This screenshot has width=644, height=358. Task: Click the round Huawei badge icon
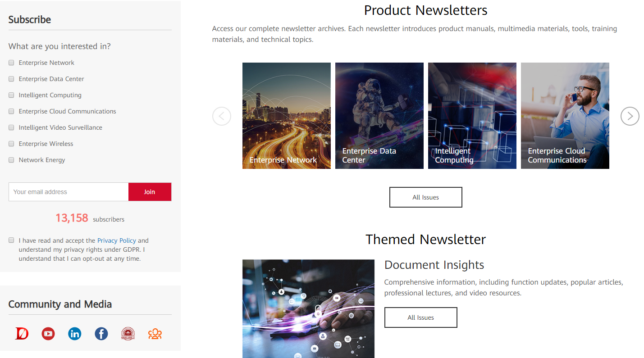click(x=128, y=334)
